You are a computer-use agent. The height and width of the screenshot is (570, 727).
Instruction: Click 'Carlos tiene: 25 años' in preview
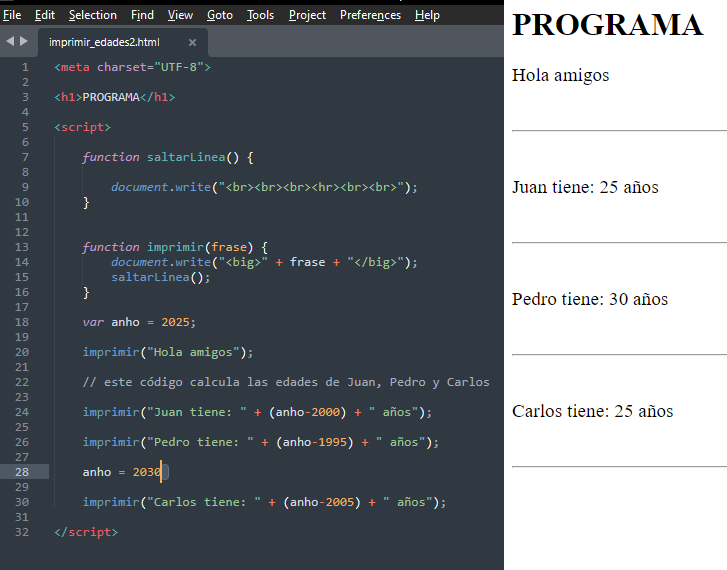[x=593, y=411]
